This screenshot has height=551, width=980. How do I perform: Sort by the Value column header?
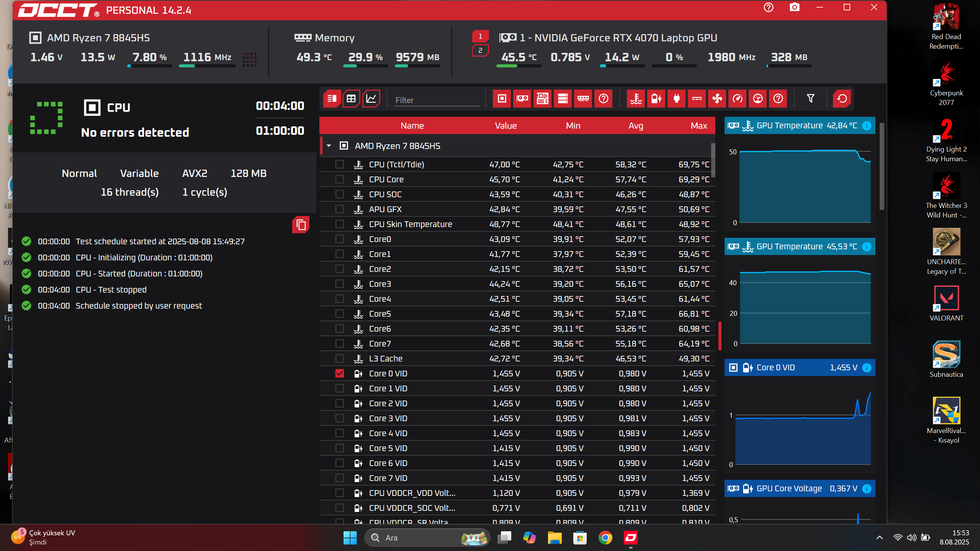(506, 126)
